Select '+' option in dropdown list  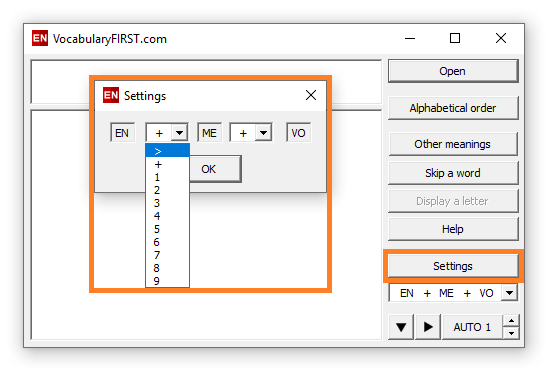point(167,164)
